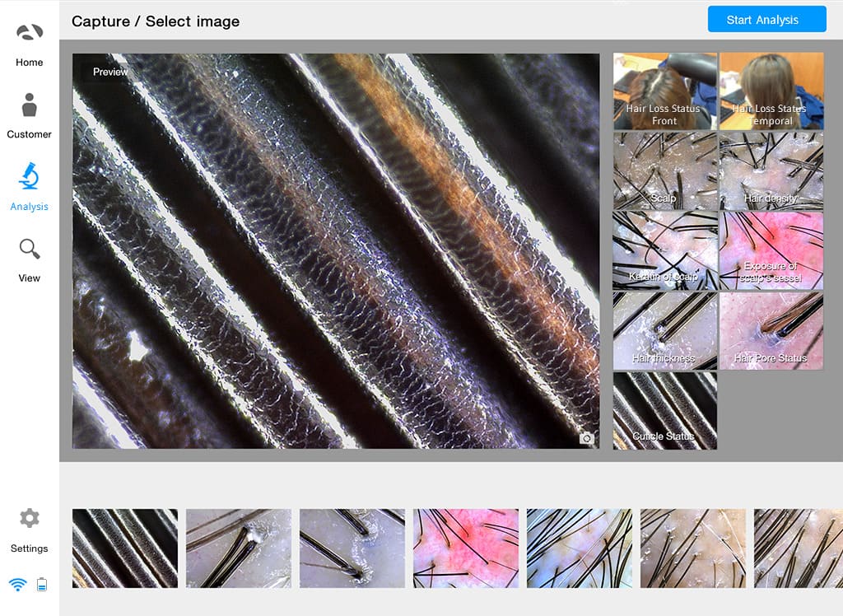
Task: Open the Home logo icon
Action: 30,33
